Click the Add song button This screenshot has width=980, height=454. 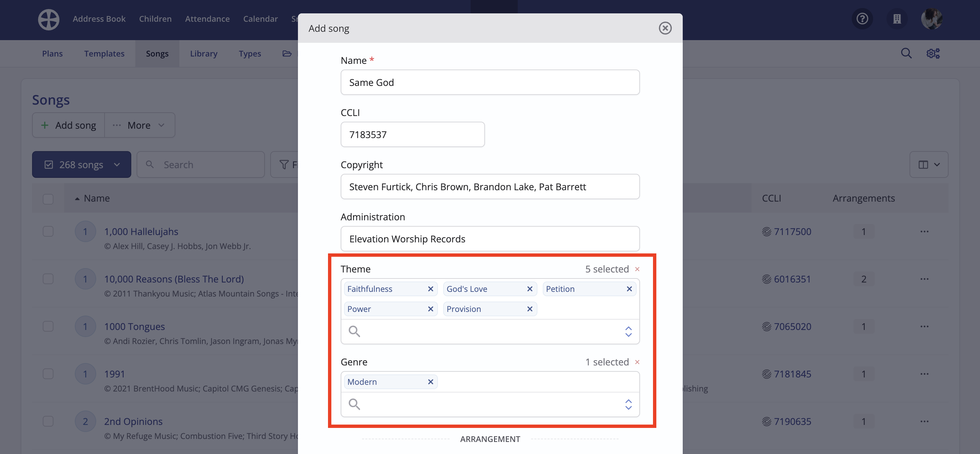pos(68,125)
